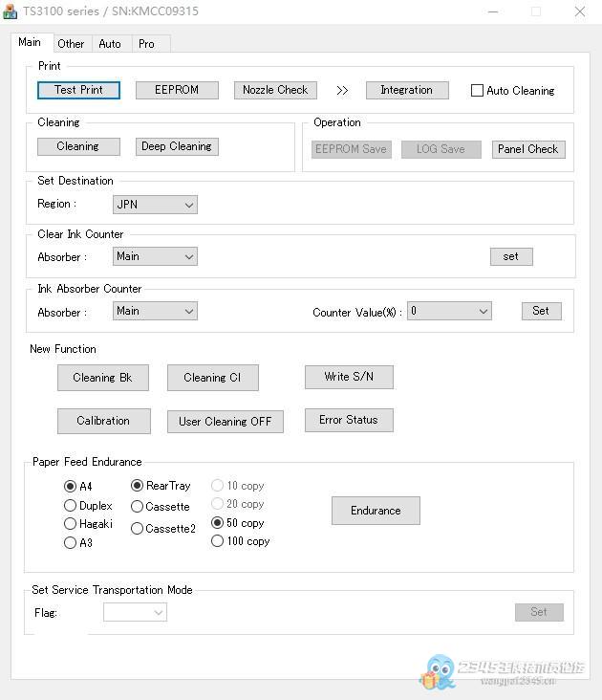Switch to the Auto tab
Screen dimensions: 602x700
click(110, 44)
